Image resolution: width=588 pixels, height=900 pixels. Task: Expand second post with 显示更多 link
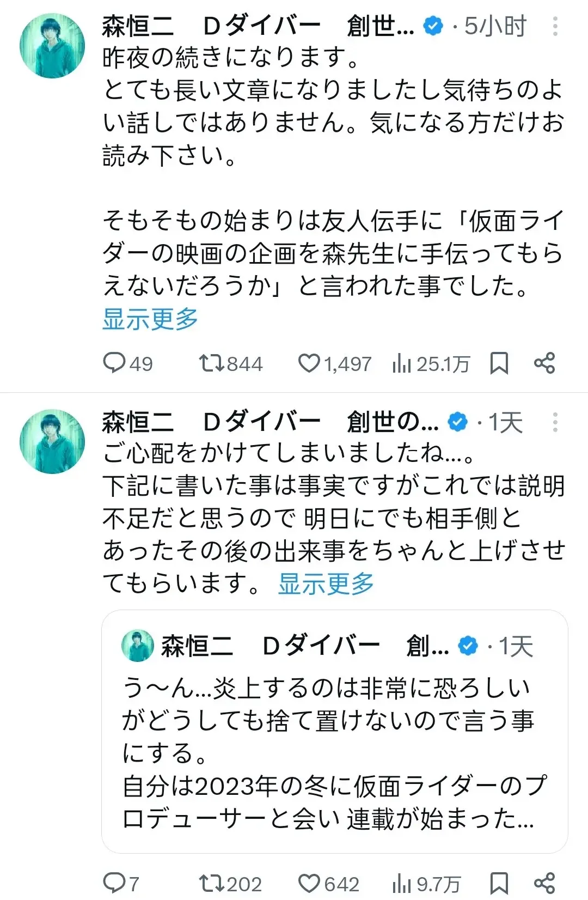(326, 583)
